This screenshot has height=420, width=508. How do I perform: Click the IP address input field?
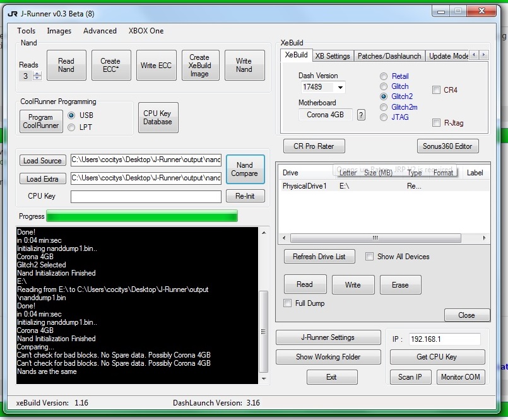coord(444,339)
